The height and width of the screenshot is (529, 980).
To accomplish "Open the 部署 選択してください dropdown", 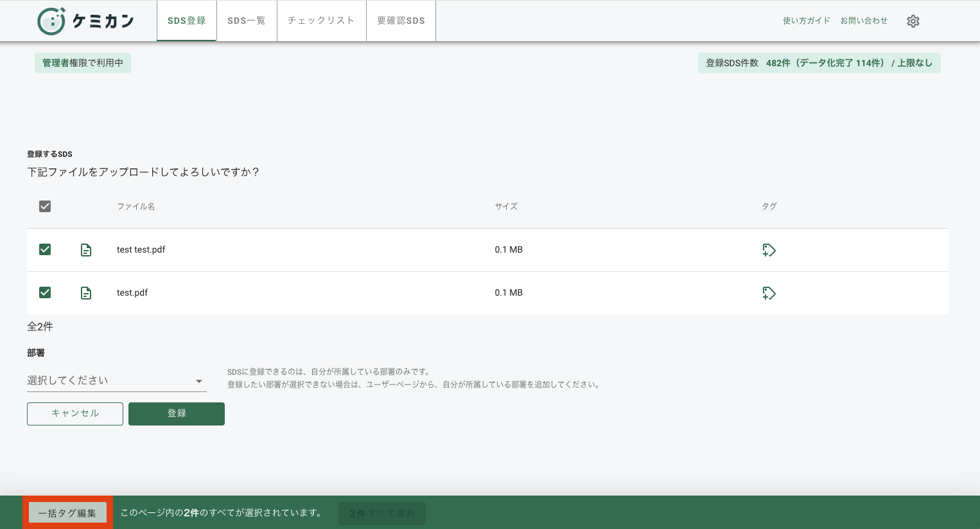I will (117, 381).
